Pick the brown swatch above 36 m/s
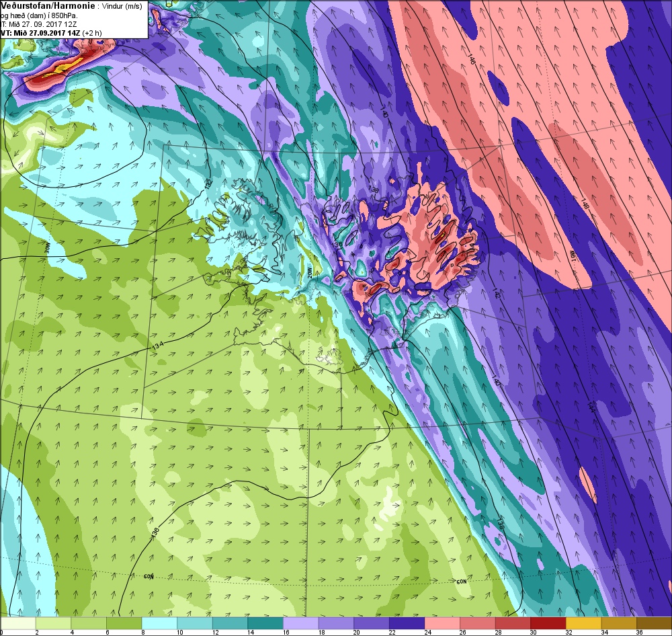 click(x=654, y=623)
